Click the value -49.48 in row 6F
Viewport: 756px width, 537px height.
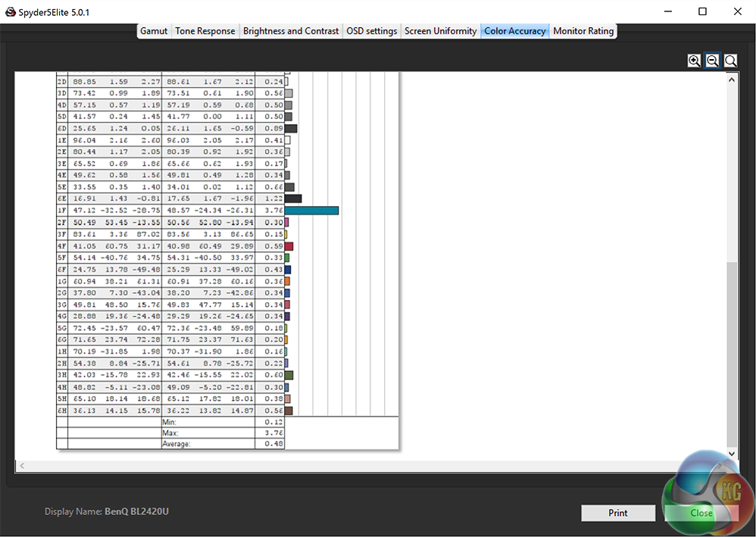click(x=146, y=270)
